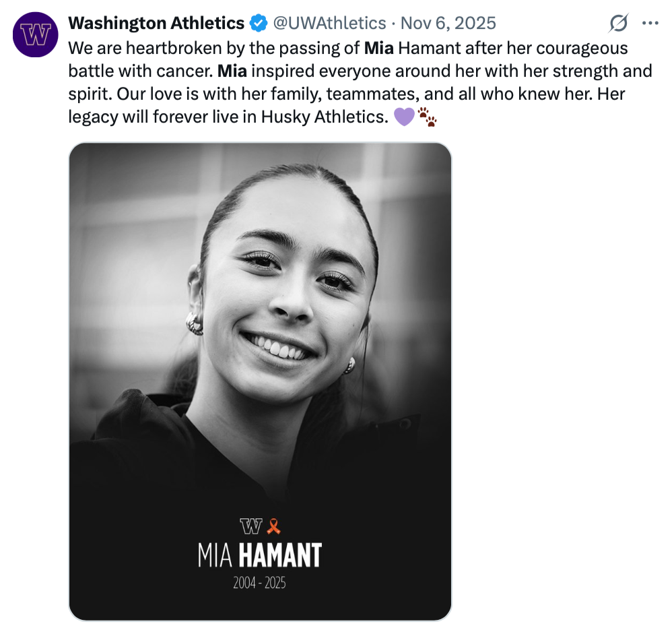Click the "2004 - 2025" text on the image

click(x=259, y=583)
